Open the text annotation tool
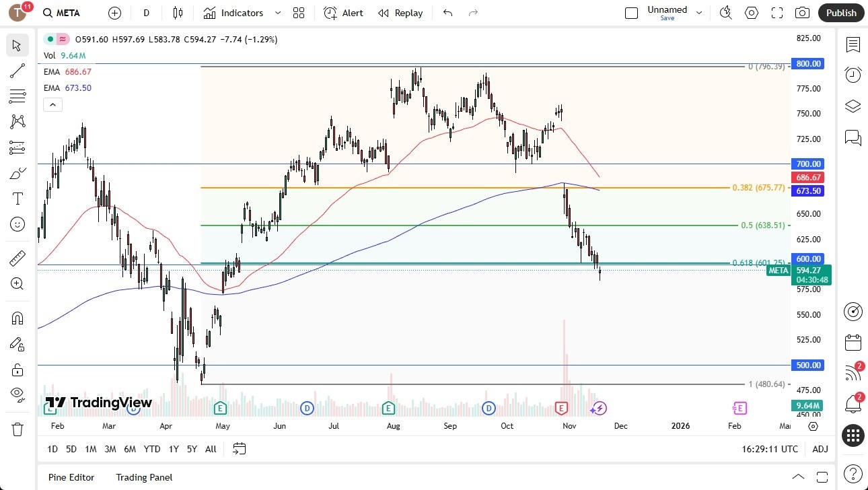 [x=17, y=198]
